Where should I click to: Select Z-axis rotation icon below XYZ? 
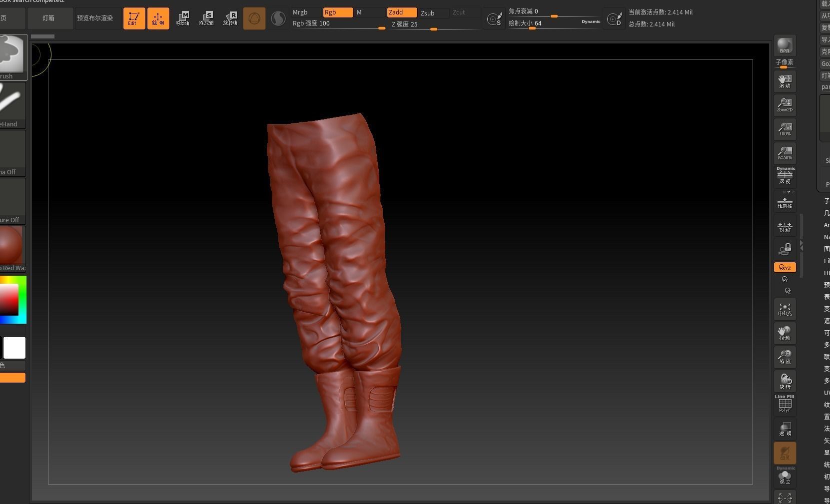pyautogui.click(x=788, y=291)
